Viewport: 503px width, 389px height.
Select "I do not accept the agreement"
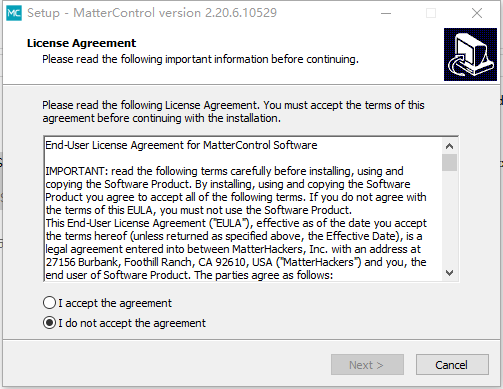coord(49,323)
